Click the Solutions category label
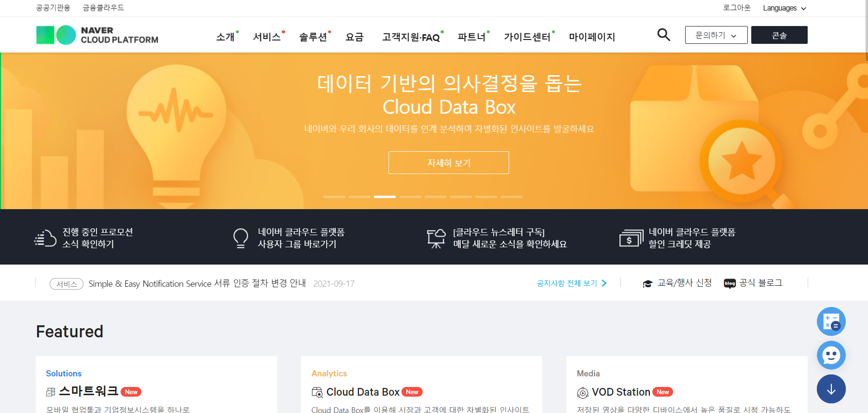Image resolution: width=868 pixels, height=413 pixels. tap(64, 373)
